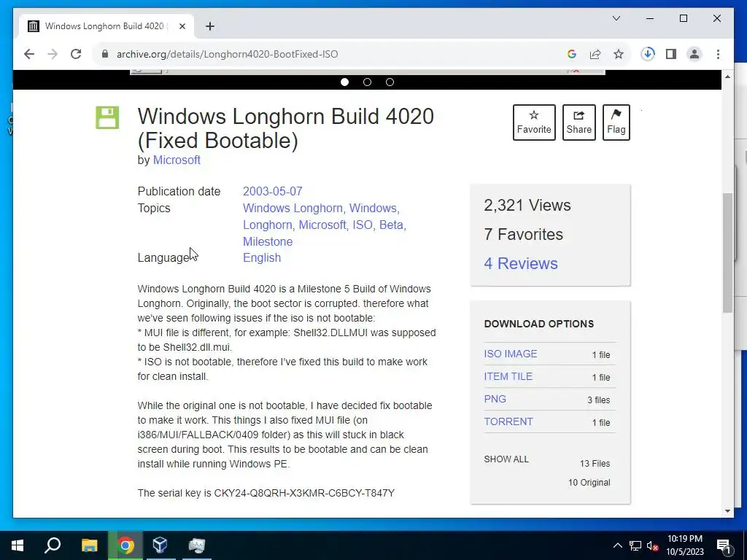The width and height of the screenshot is (747, 560).
Task: Click the TORRENT download option
Action: pos(508,421)
